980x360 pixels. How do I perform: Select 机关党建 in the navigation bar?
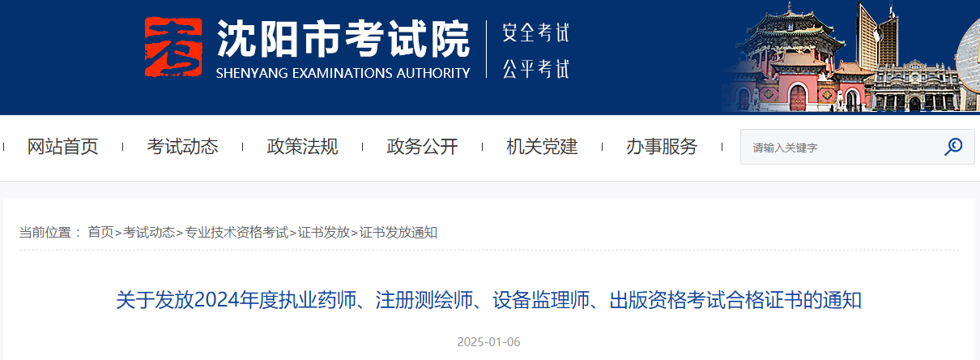click(x=542, y=147)
